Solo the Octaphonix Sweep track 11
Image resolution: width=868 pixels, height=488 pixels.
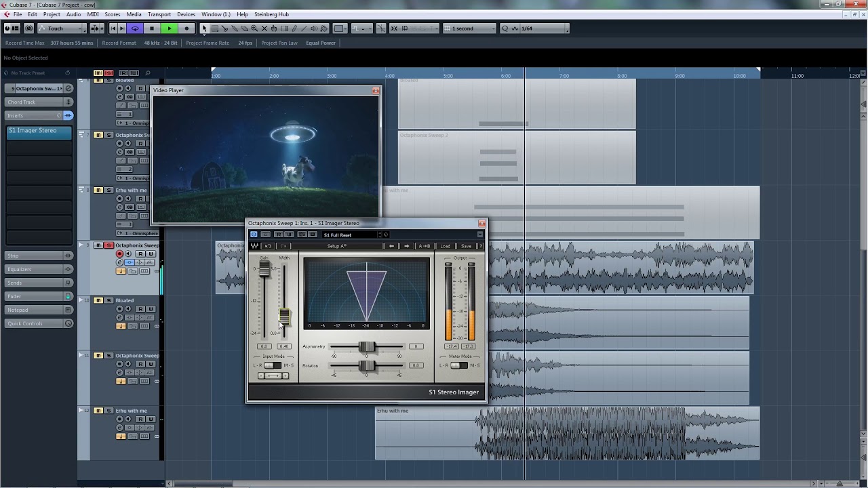point(108,355)
